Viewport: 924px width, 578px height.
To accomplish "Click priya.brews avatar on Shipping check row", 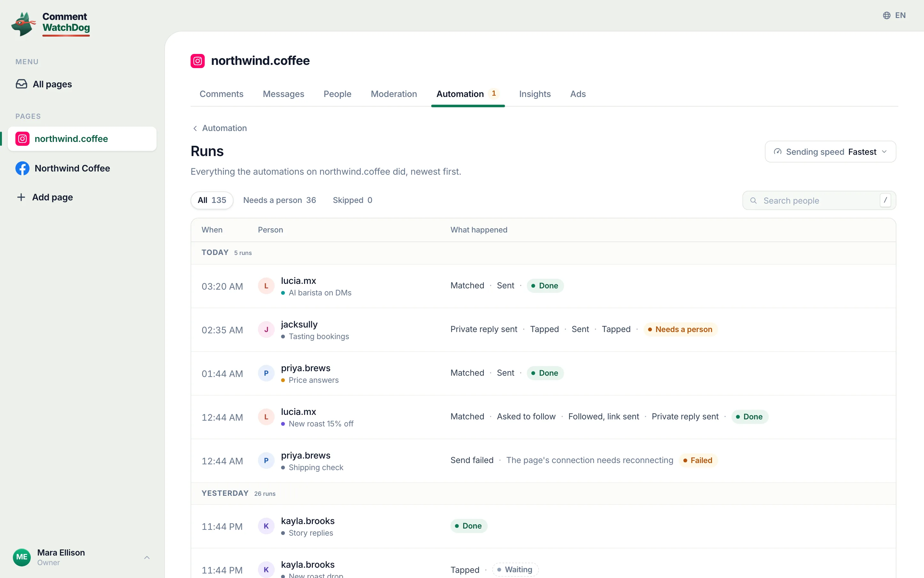I will pyautogui.click(x=266, y=461).
